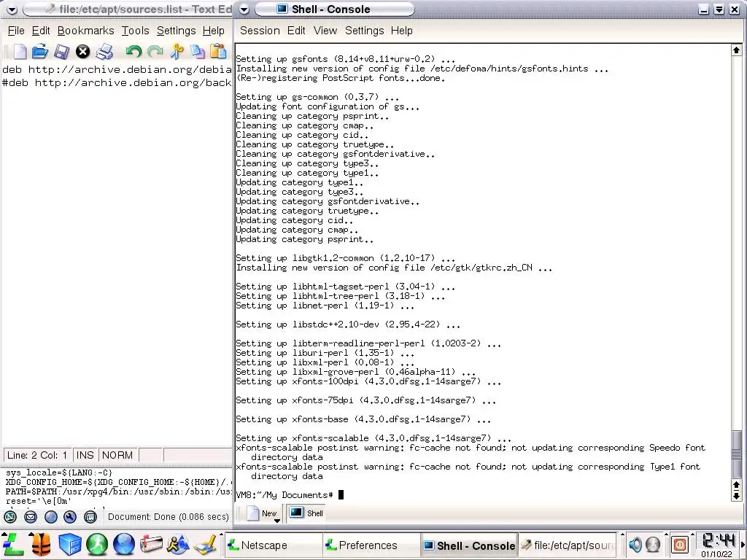The height and width of the screenshot is (560, 747).
Task: Close the document with the black X icon
Action: 83,52
